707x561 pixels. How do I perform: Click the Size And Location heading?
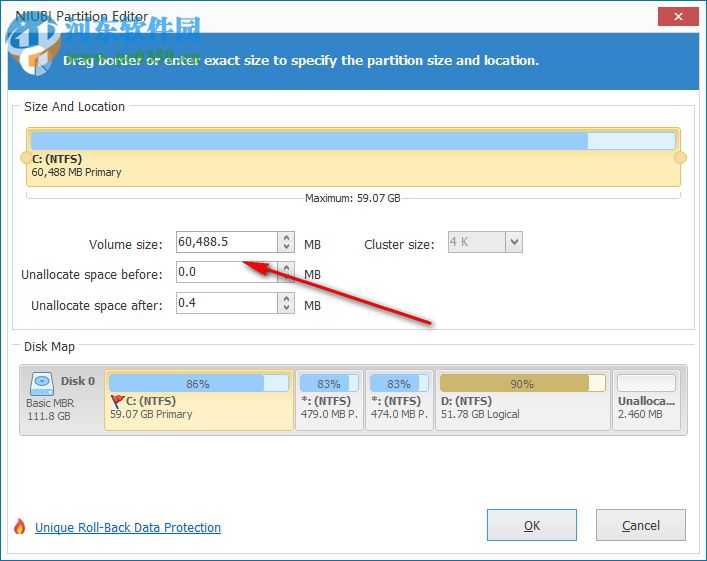(74, 106)
